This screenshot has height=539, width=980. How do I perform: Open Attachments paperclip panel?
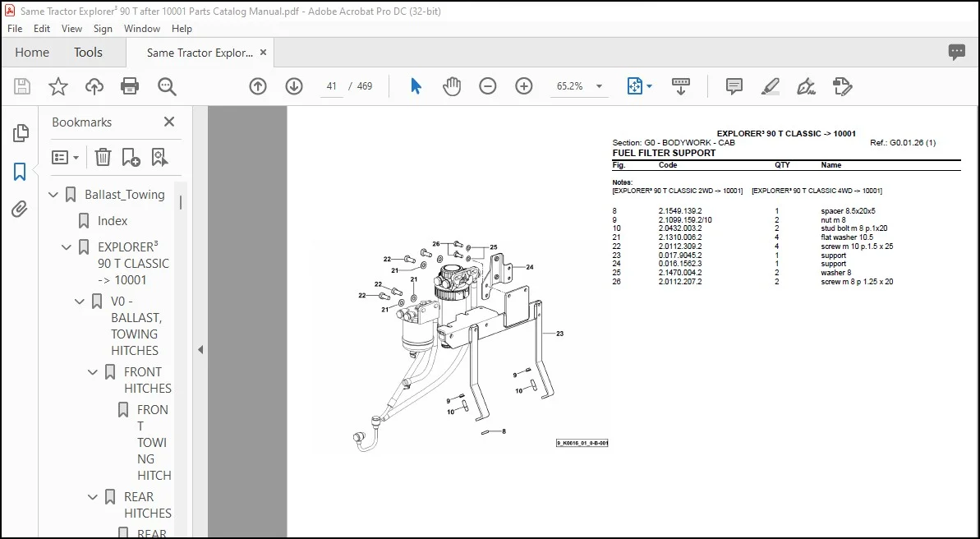click(20, 209)
